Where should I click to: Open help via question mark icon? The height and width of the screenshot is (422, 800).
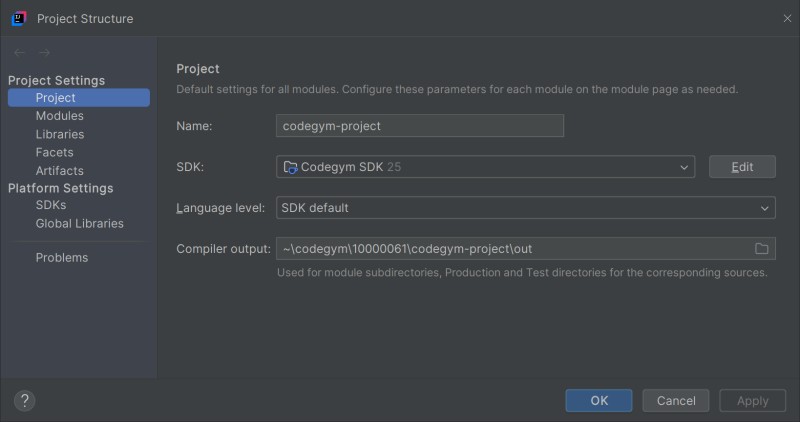tap(25, 400)
